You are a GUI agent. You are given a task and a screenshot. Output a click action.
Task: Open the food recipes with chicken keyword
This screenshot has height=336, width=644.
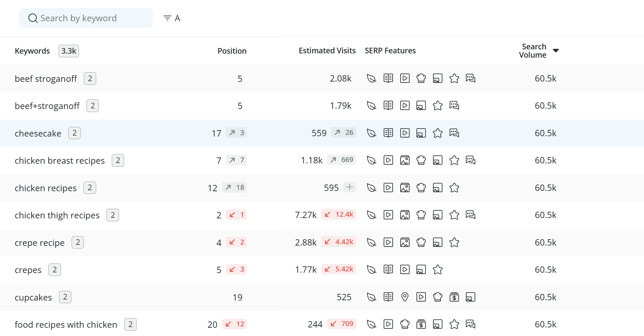point(66,324)
